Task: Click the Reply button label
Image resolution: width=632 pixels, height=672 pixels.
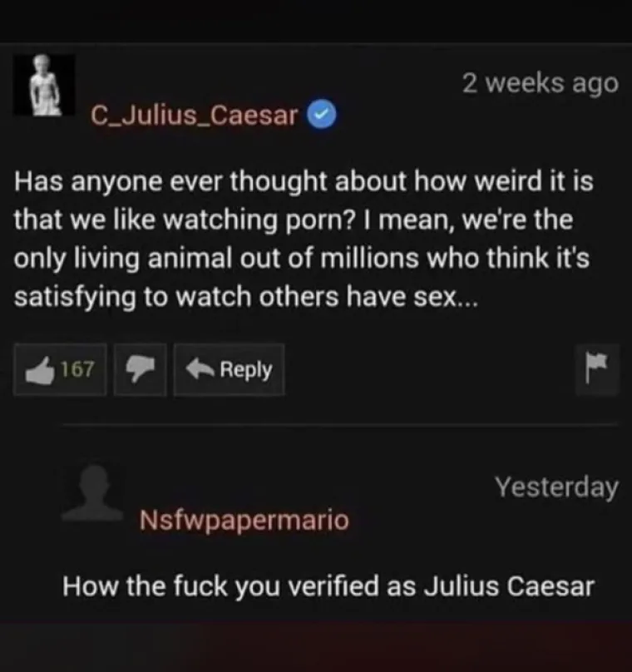Action: point(246,370)
